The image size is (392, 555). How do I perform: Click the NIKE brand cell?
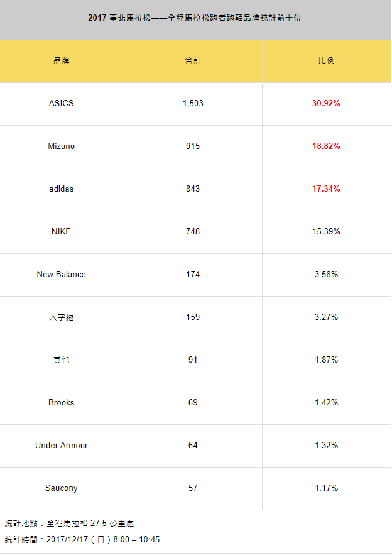(61, 232)
